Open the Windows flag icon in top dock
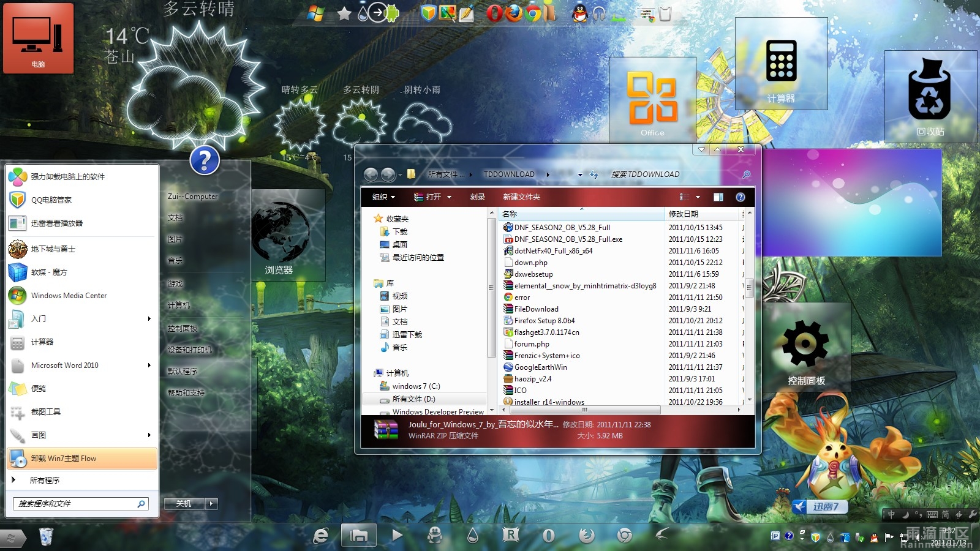The image size is (980, 551). click(x=315, y=13)
